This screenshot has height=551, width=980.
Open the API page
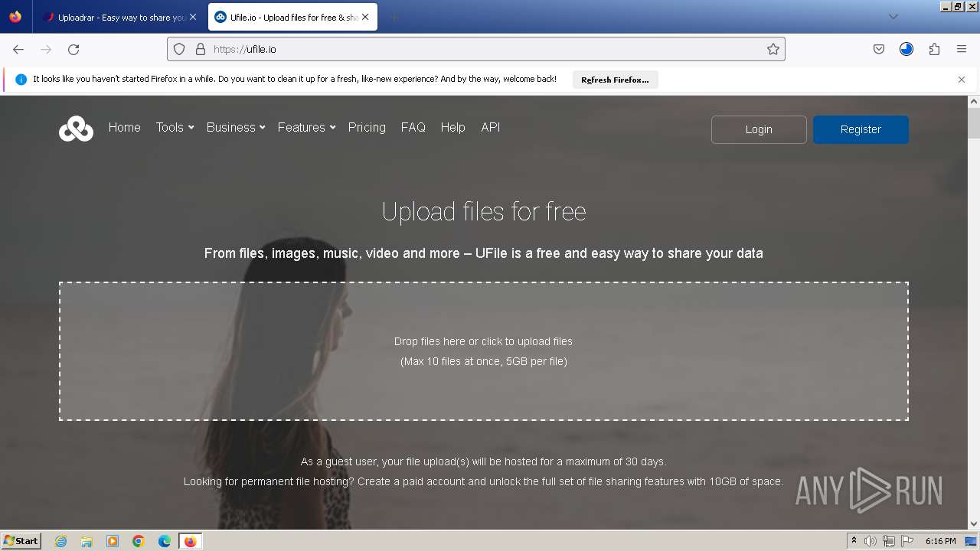pos(490,127)
